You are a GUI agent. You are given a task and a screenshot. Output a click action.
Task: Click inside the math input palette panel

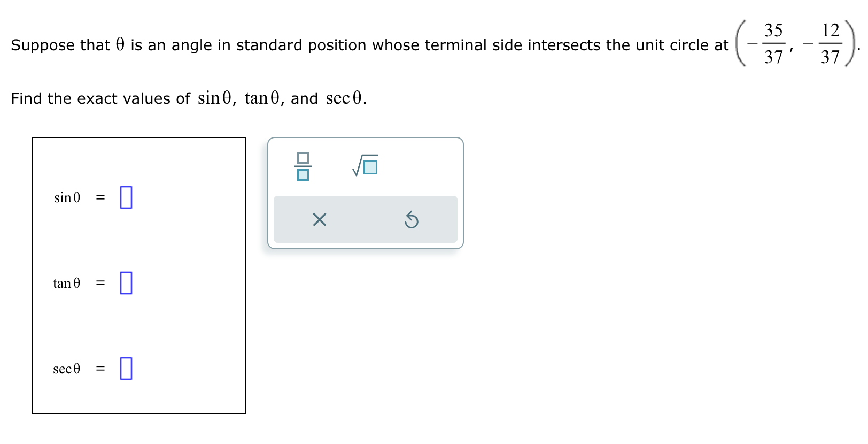(x=366, y=193)
